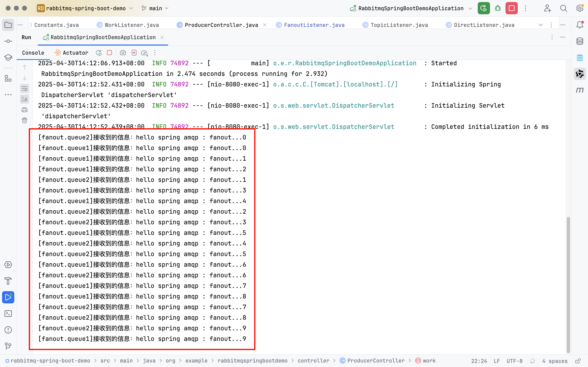Expand the run configuration dropdown
This screenshot has width=588, height=367.
[x=470, y=8]
